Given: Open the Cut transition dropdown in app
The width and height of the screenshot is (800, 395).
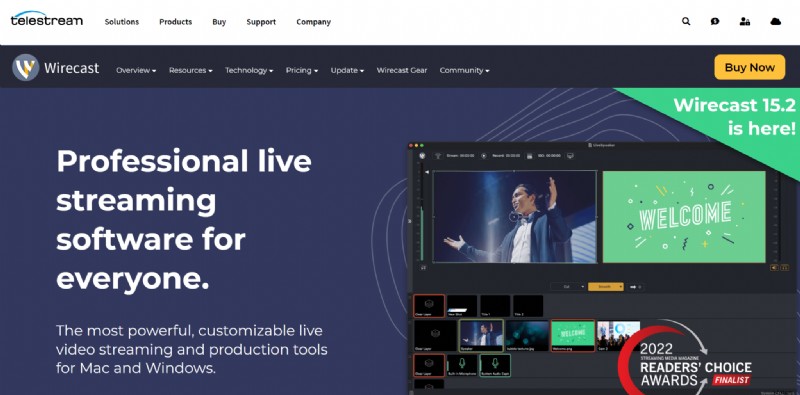Looking at the screenshot, I should 567,287.
